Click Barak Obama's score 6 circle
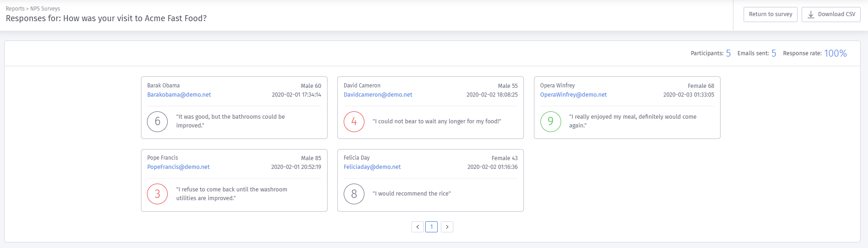This screenshot has height=248, width=868. 157,121
